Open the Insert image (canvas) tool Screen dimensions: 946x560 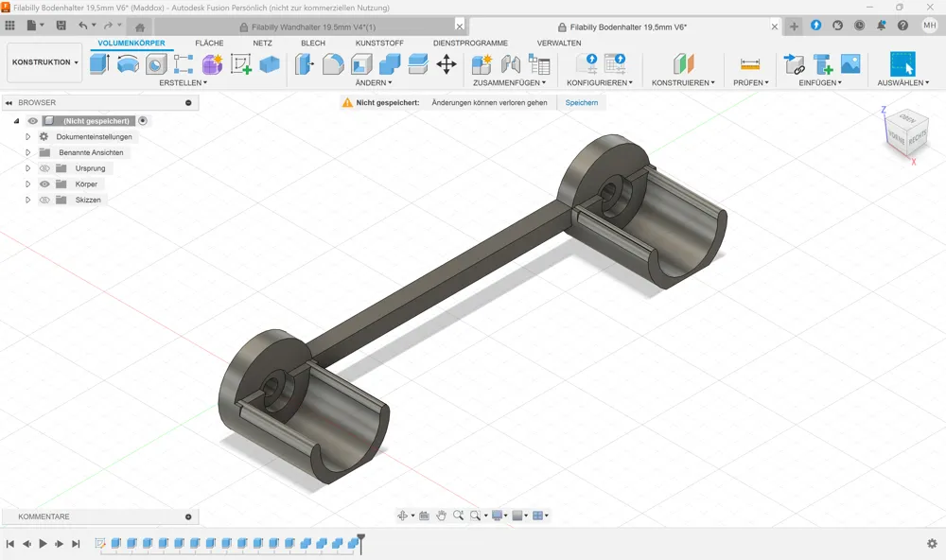point(850,64)
